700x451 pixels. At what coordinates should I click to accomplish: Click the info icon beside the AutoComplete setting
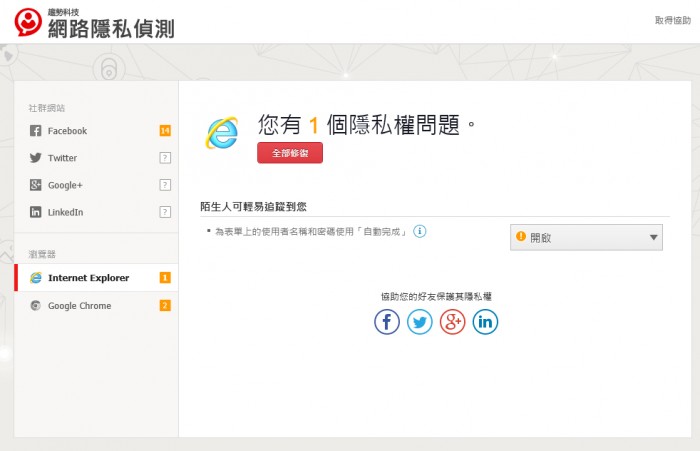421,231
